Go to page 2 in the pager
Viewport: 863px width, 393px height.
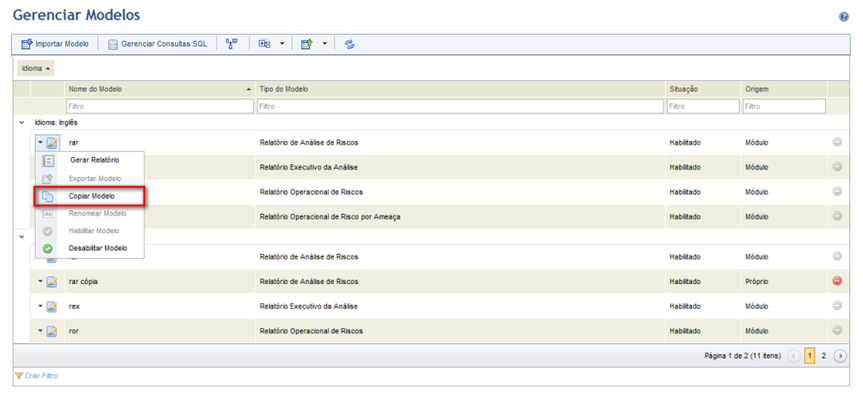pyautogui.click(x=824, y=356)
